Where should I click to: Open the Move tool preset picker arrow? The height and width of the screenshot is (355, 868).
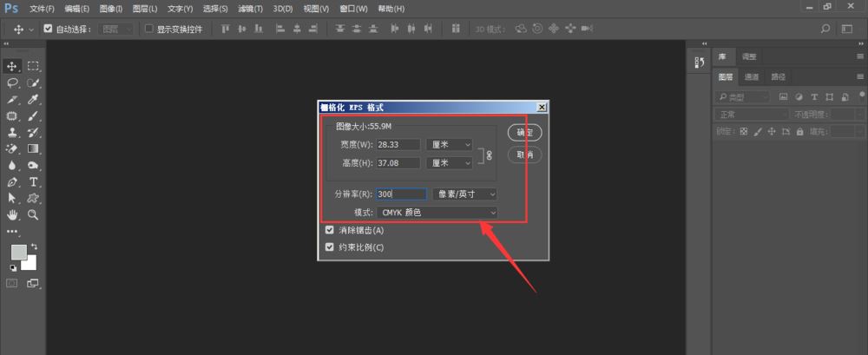[x=31, y=30]
